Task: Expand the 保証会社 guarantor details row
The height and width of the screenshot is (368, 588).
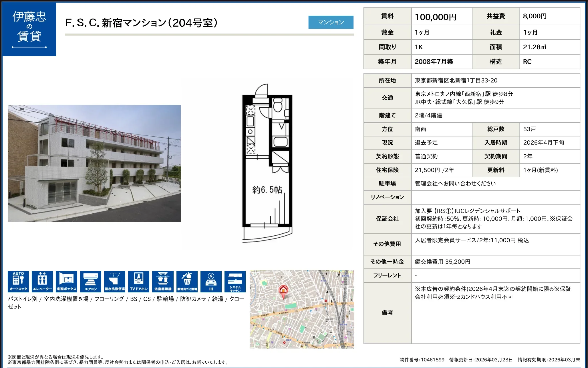Action: (x=388, y=219)
